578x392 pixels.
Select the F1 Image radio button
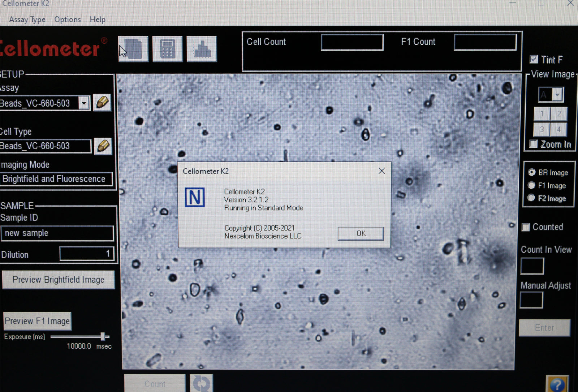pyautogui.click(x=531, y=185)
